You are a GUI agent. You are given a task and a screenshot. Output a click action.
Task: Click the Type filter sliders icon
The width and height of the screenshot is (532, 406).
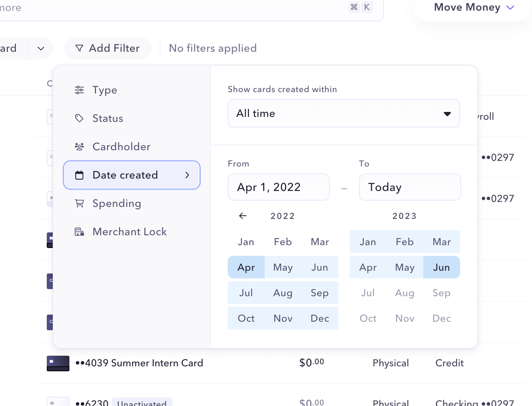click(79, 90)
